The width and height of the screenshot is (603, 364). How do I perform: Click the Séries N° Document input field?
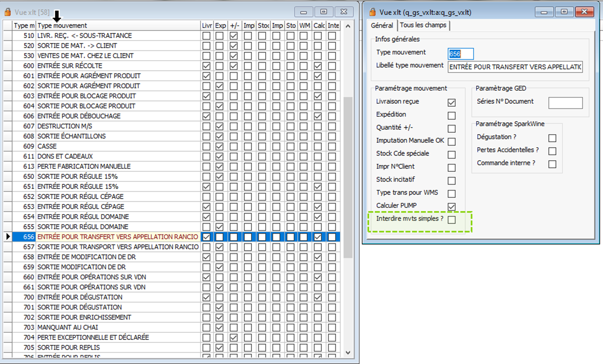pyautogui.click(x=565, y=103)
